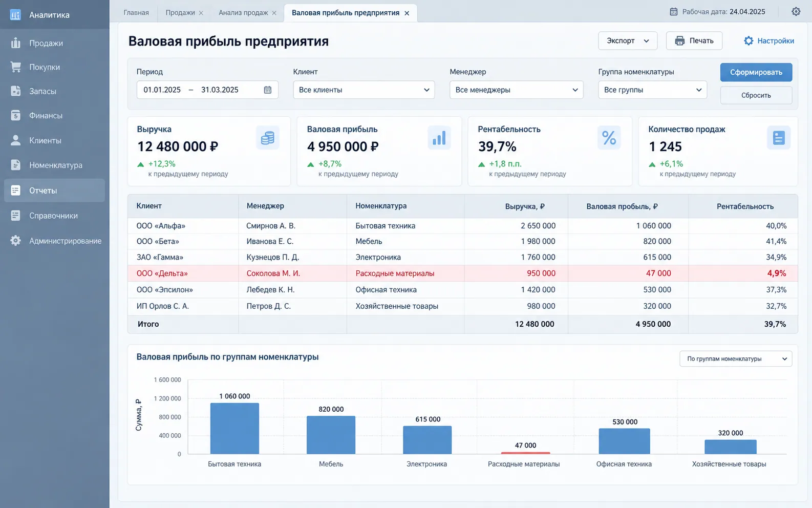Click the Валовая прибыль bar chart icon
Screen dimensions: 812x508
click(x=439, y=138)
